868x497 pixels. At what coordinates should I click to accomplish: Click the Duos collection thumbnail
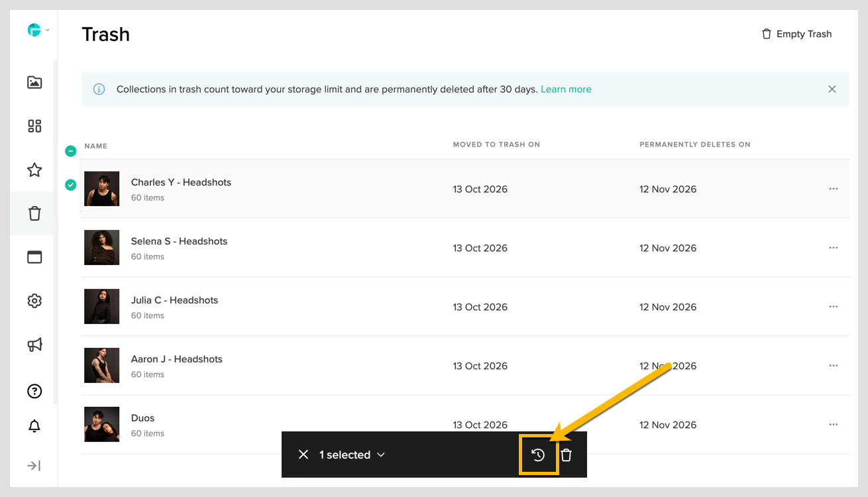102,425
